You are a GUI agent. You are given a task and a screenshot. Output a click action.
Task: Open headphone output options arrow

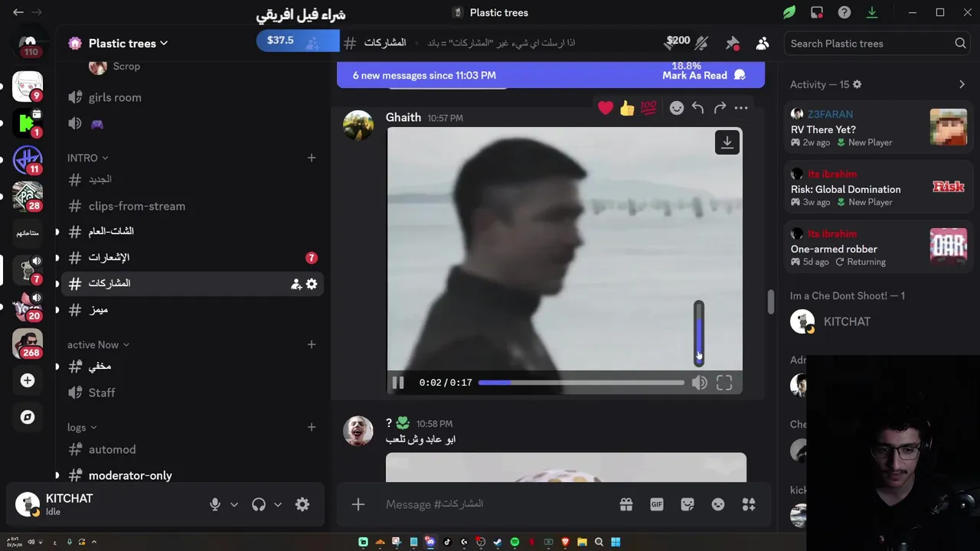(278, 504)
